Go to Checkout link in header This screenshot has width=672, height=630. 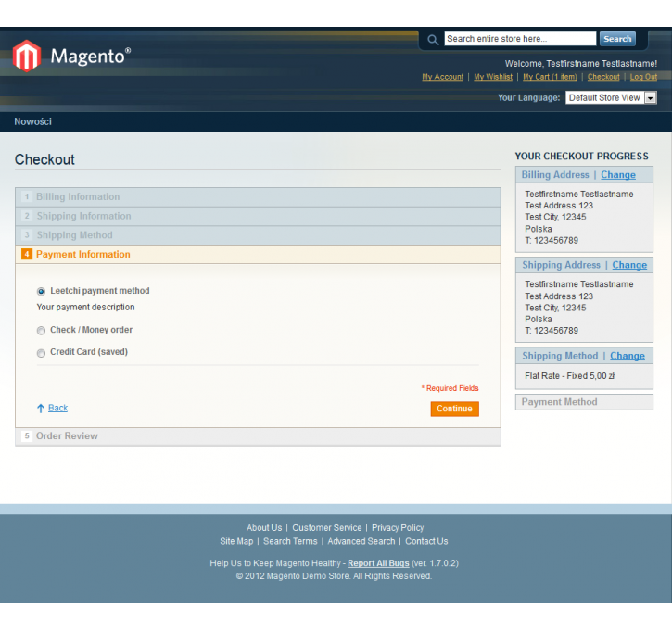click(603, 77)
